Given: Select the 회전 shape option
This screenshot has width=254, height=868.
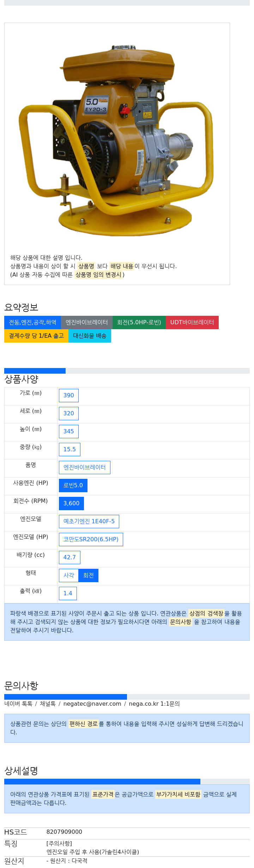Looking at the screenshot, I should click(x=89, y=575).
